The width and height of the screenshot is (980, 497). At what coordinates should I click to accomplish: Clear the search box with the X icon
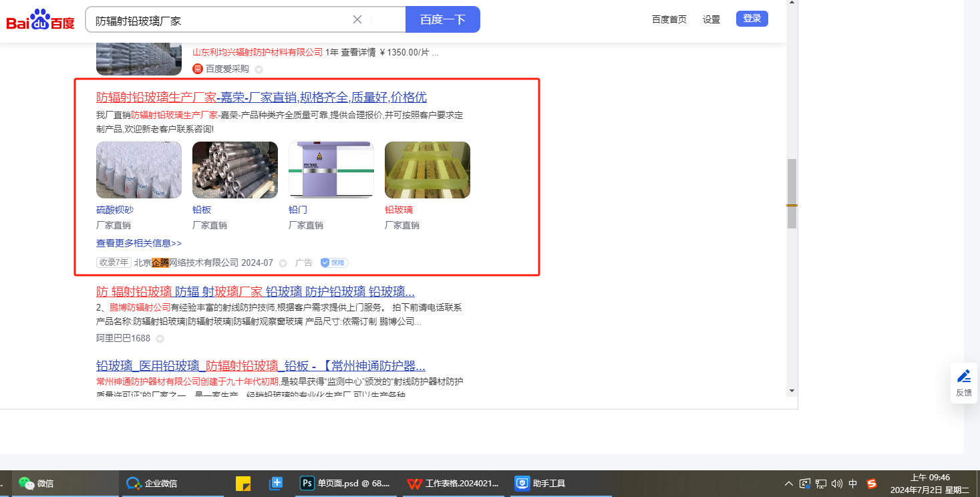click(357, 19)
